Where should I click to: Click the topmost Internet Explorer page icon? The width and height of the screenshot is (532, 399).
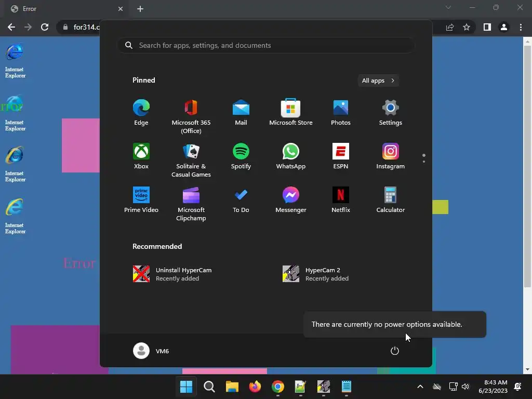15,60
